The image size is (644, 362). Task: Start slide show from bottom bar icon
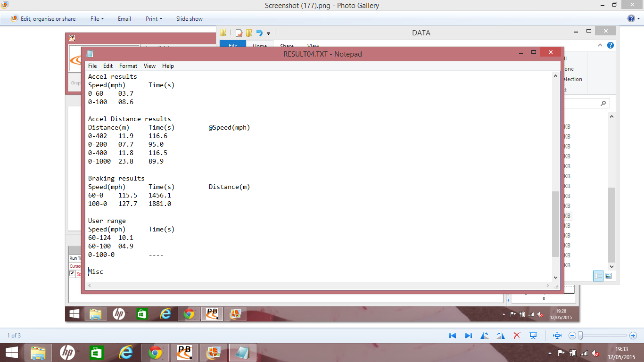pyautogui.click(x=533, y=336)
